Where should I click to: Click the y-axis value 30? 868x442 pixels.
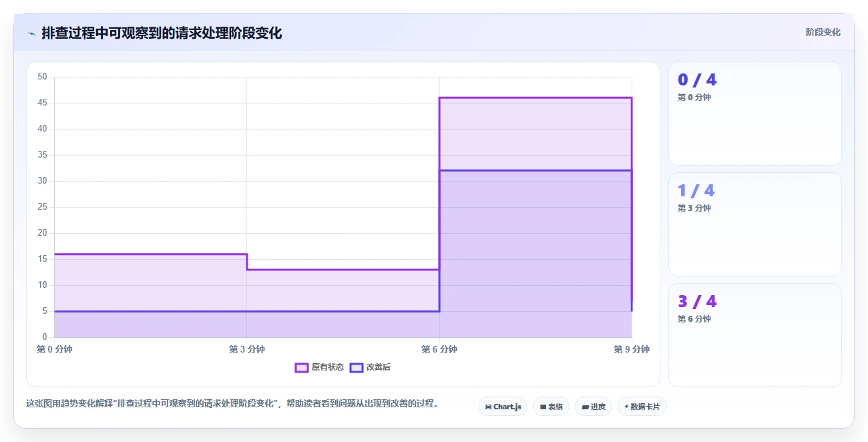tap(42, 181)
